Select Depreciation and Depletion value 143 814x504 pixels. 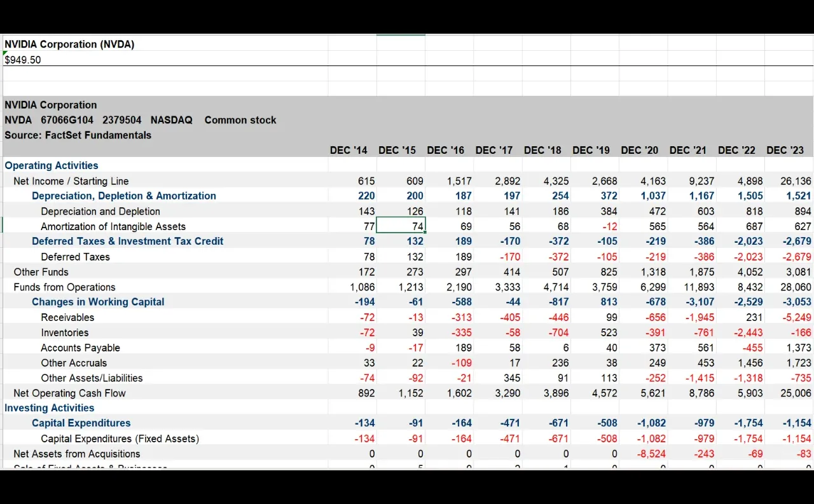click(x=366, y=211)
